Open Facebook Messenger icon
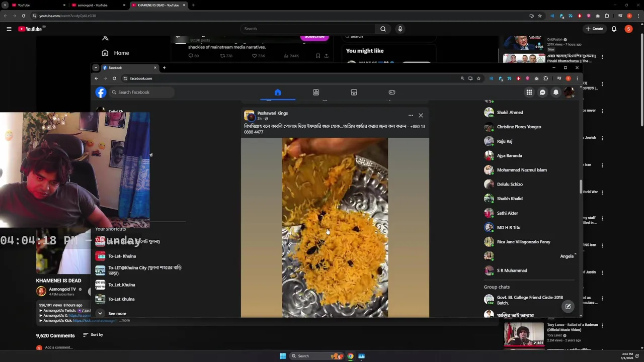This screenshot has height=362, width=644. (x=542, y=92)
